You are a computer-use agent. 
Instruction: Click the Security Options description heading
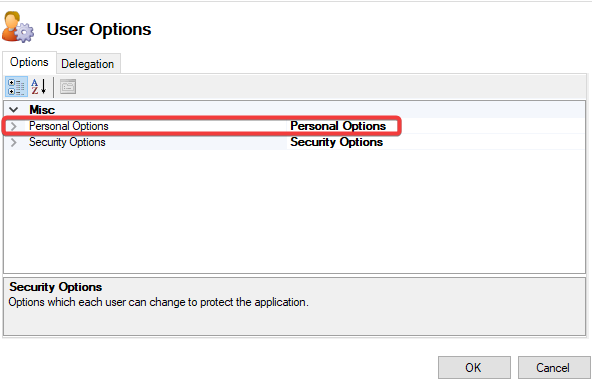pos(56,287)
